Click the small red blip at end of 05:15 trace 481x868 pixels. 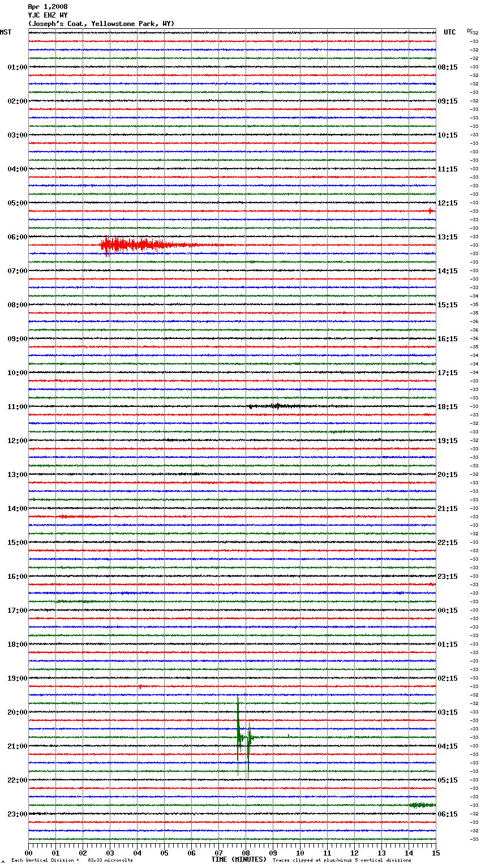coord(431,211)
